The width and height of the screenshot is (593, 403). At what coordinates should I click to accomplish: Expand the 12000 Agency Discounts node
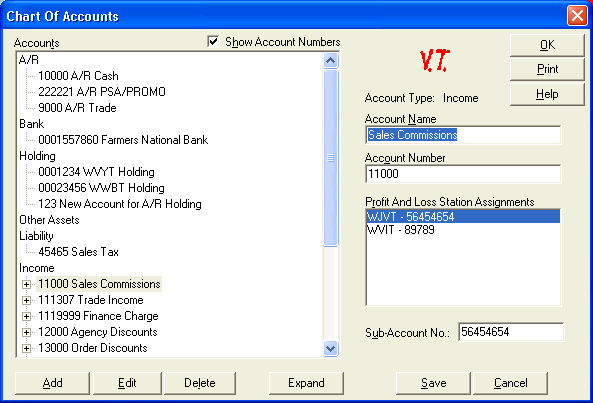(26, 332)
